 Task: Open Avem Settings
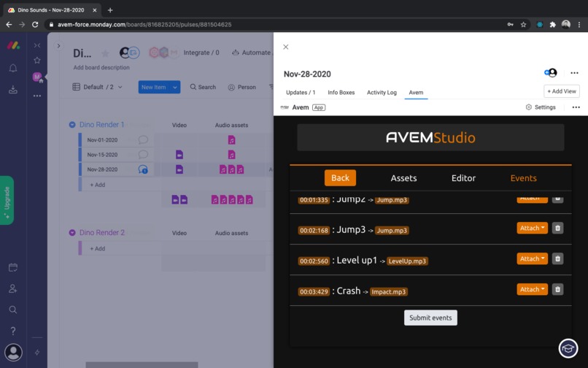coord(541,107)
